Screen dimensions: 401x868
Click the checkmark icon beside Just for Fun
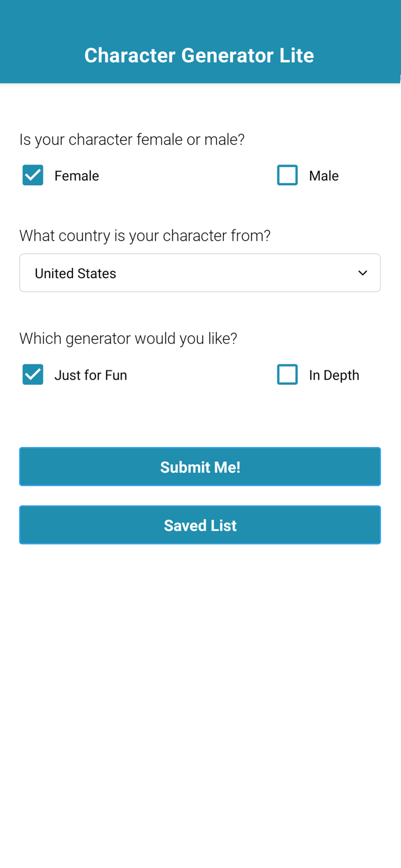[x=32, y=374]
